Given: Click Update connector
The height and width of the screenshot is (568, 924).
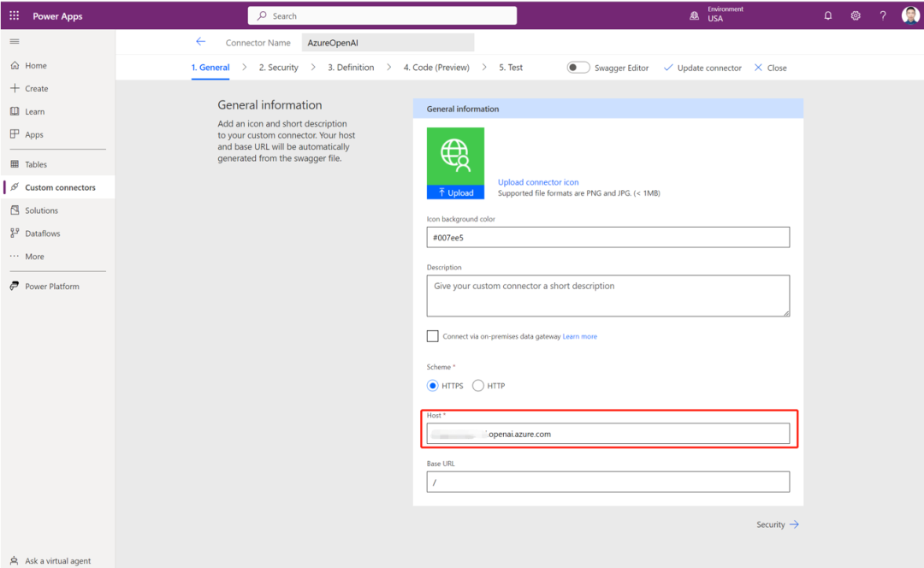Looking at the screenshot, I should [x=702, y=68].
